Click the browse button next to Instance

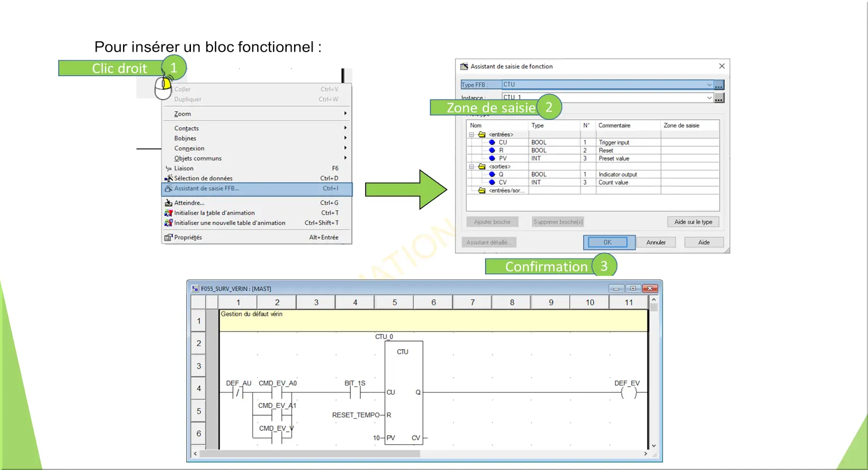click(x=719, y=98)
